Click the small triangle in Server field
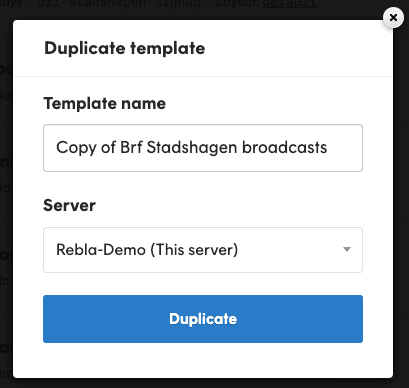Screen dimensions: 409x388 click(x=347, y=249)
